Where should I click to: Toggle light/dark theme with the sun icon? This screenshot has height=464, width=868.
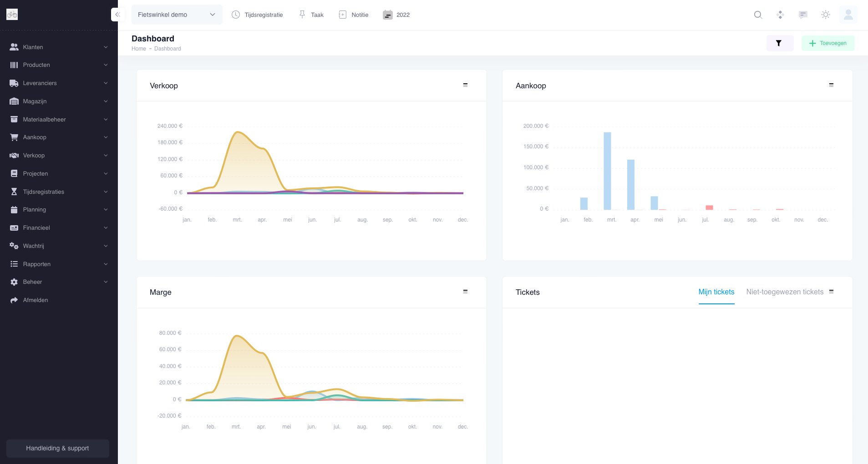point(825,15)
